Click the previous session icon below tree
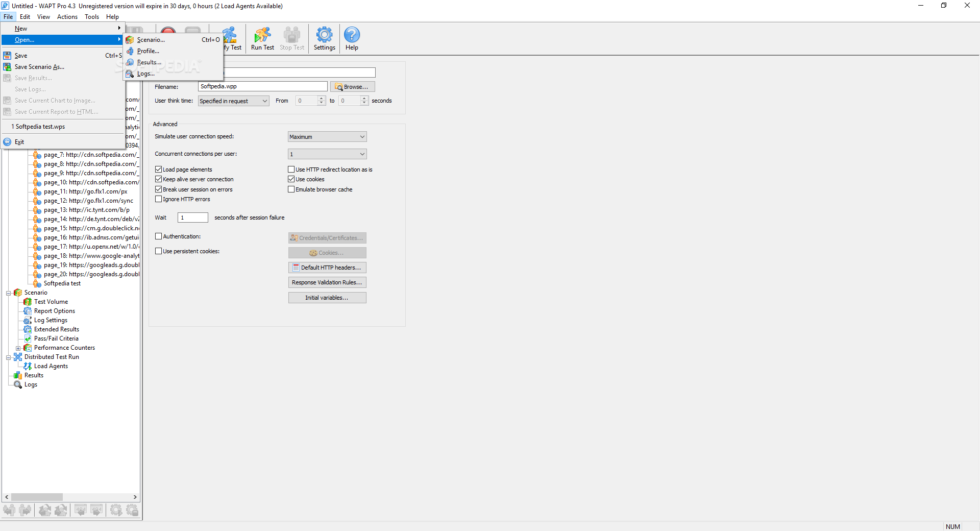980x531 pixels. (45, 510)
